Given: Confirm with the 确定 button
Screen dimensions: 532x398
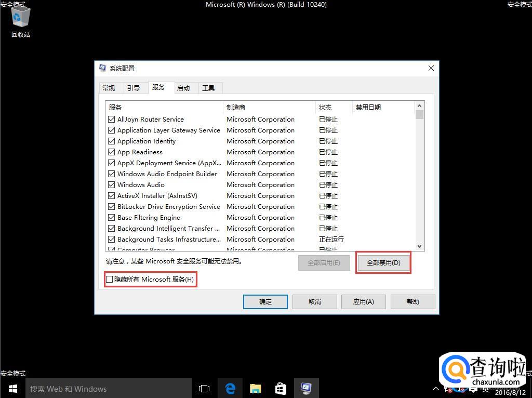Looking at the screenshot, I should pyautogui.click(x=265, y=302).
